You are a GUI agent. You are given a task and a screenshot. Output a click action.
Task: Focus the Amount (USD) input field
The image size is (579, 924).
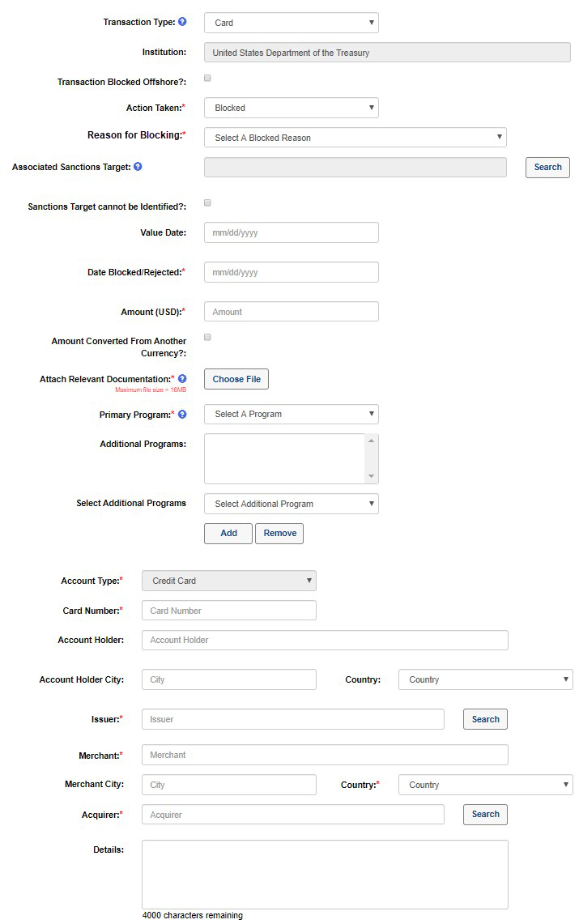click(x=291, y=312)
